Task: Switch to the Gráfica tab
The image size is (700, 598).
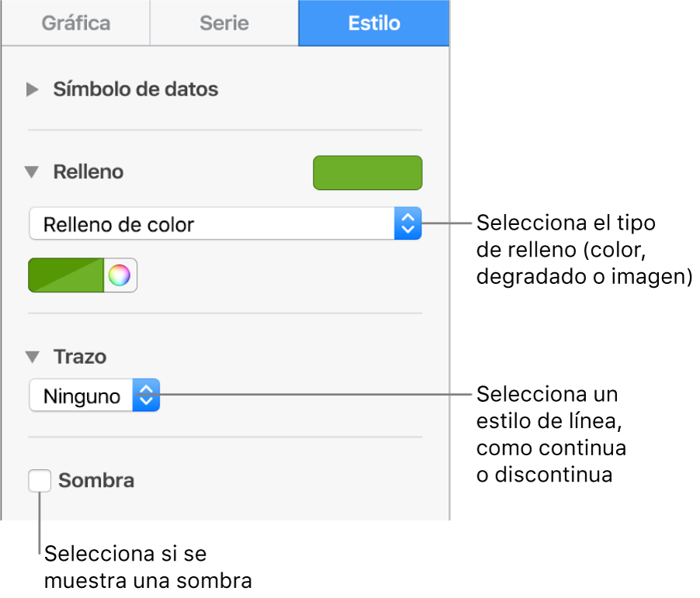Action: [x=75, y=23]
